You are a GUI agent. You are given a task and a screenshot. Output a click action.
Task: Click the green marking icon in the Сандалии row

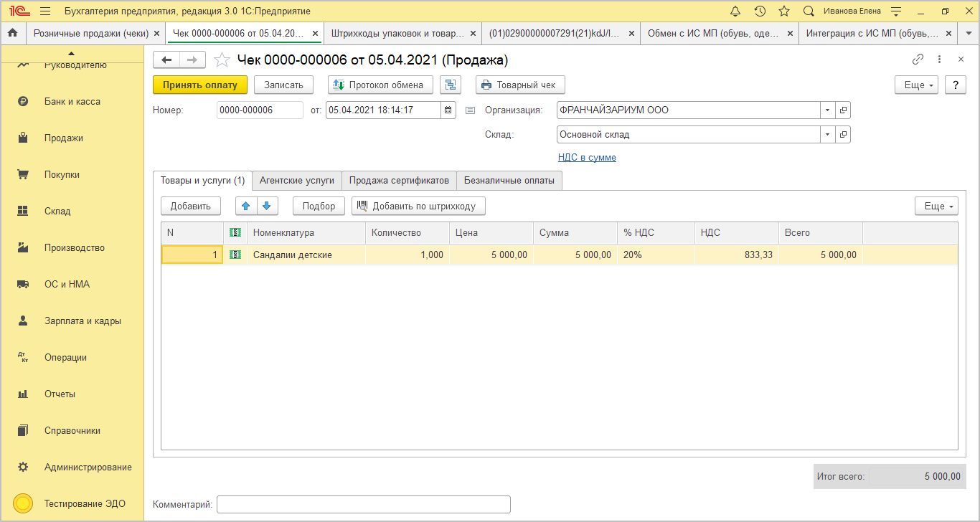[x=235, y=255]
